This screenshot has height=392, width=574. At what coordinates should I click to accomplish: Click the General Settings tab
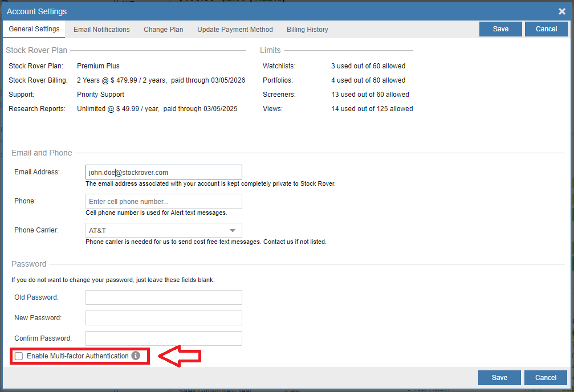pyautogui.click(x=34, y=29)
